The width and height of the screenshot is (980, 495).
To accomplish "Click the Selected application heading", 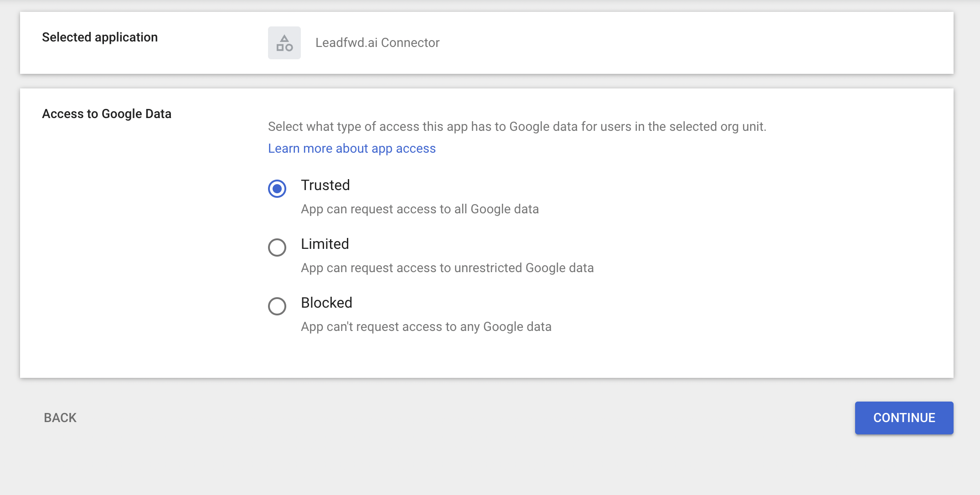I will (x=100, y=37).
